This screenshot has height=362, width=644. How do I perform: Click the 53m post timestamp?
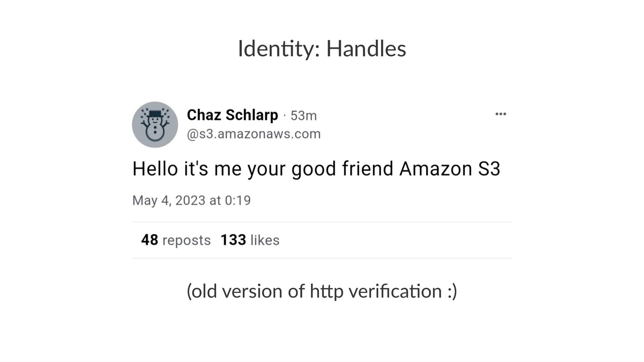pos(304,116)
